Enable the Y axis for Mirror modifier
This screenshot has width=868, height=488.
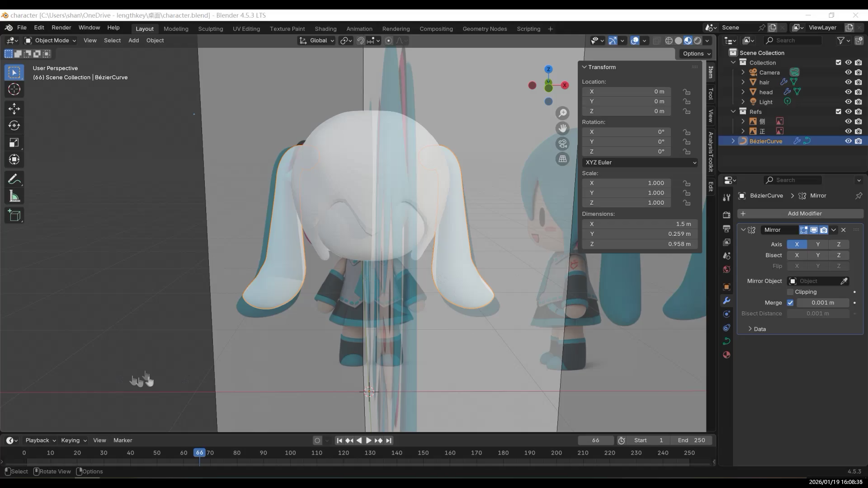(817, 244)
